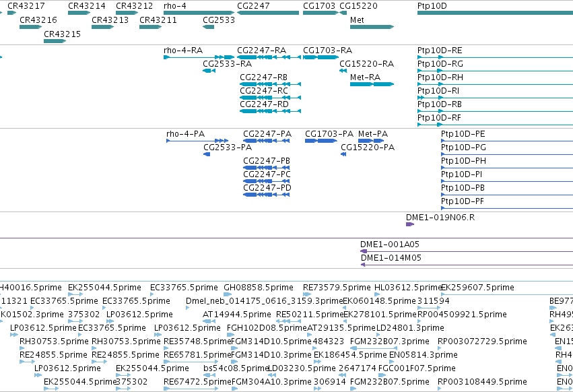Click the Ptp10D-RF transcript label
This screenshot has width=573, height=392.
439,118
